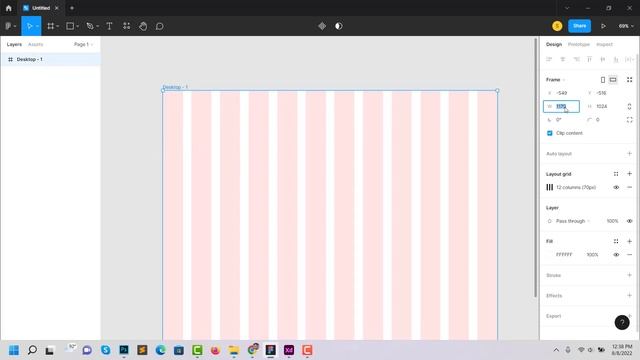640x360 pixels.
Task: Open Frame type dropdown
Action: click(x=556, y=80)
